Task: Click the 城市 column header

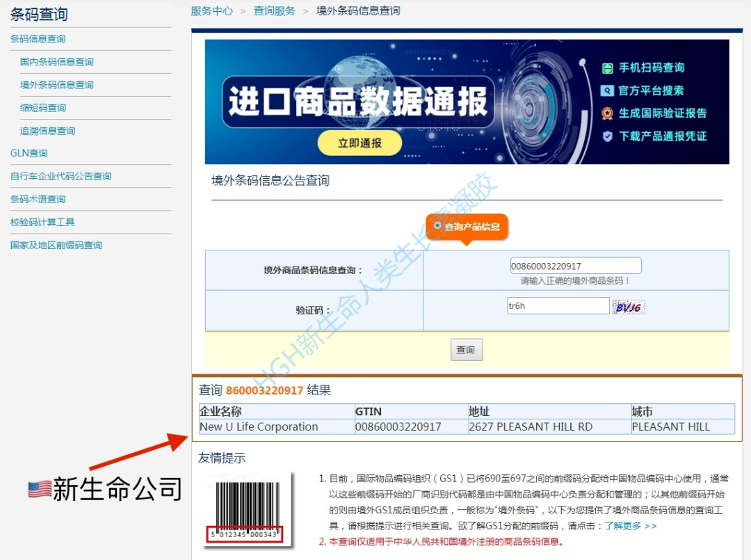Action: click(683, 412)
